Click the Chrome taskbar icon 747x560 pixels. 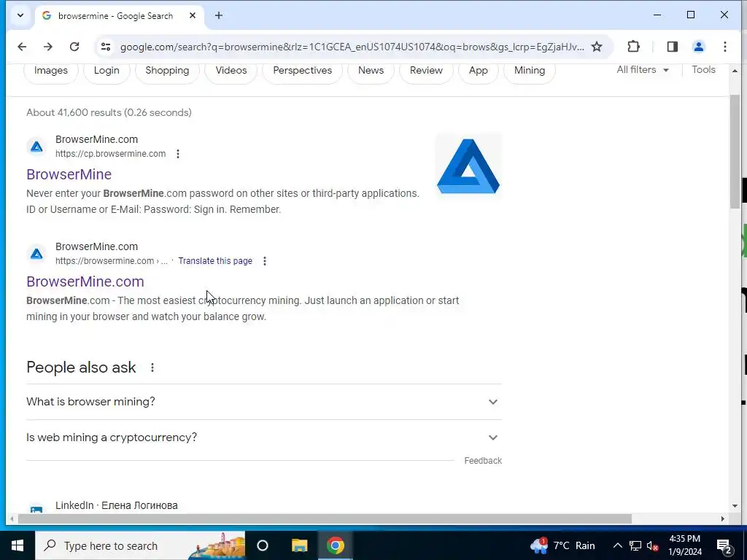pyautogui.click(x=335, y=545)
